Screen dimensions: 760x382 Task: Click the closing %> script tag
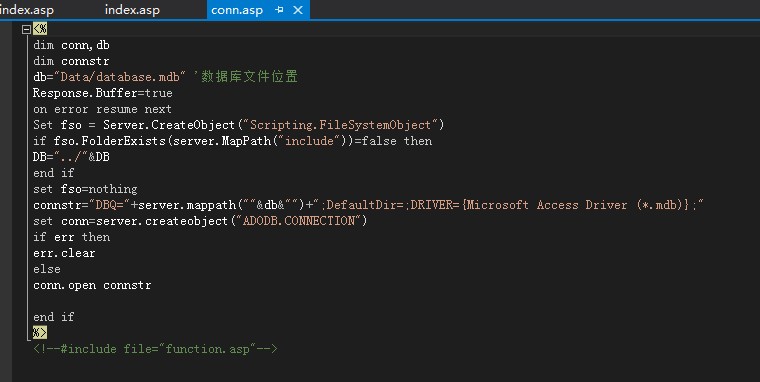tap(40, 333)
